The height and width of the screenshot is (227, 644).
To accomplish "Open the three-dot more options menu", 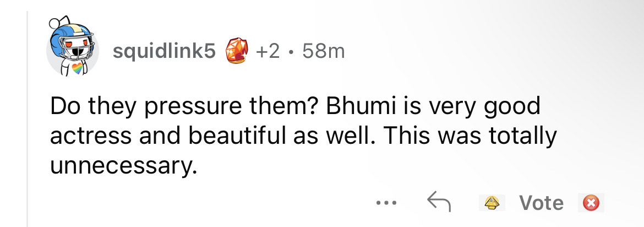I will tap(385, 203).
